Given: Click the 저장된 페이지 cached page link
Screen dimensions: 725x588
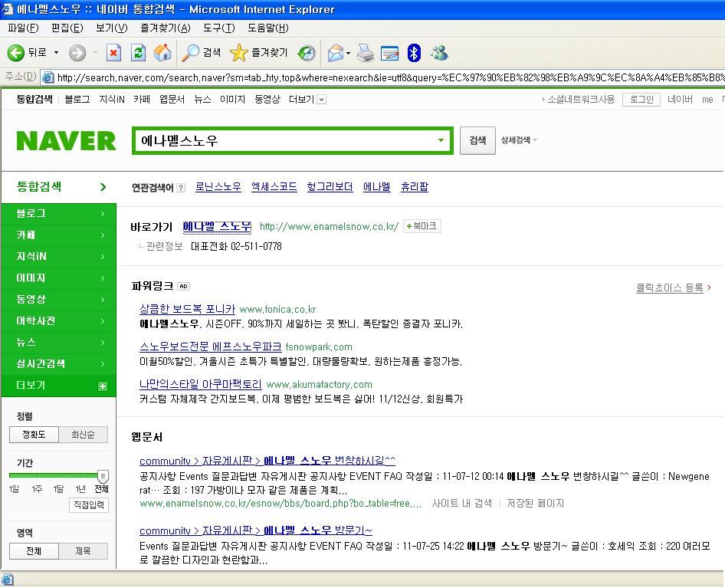Looking at the screenshot, I should click(x=536, y=504).
